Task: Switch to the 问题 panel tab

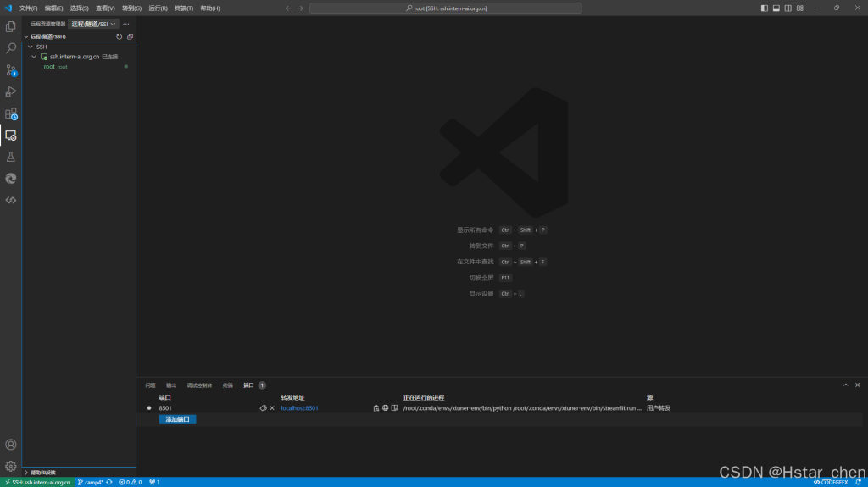Action: [x=150, y=385]
